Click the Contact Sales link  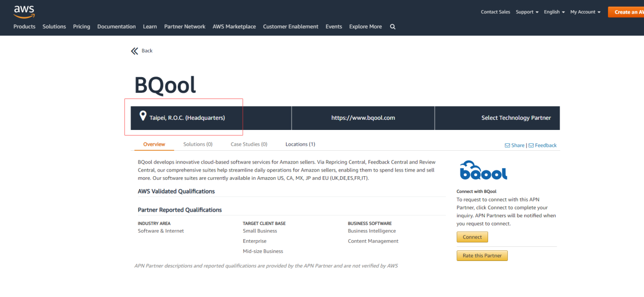pos(496,12)
